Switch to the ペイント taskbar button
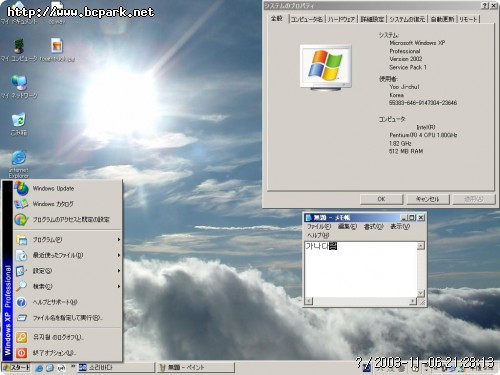The width and height of the screenshot is (500, 375). pyautogui.click(x=196, y=368)
